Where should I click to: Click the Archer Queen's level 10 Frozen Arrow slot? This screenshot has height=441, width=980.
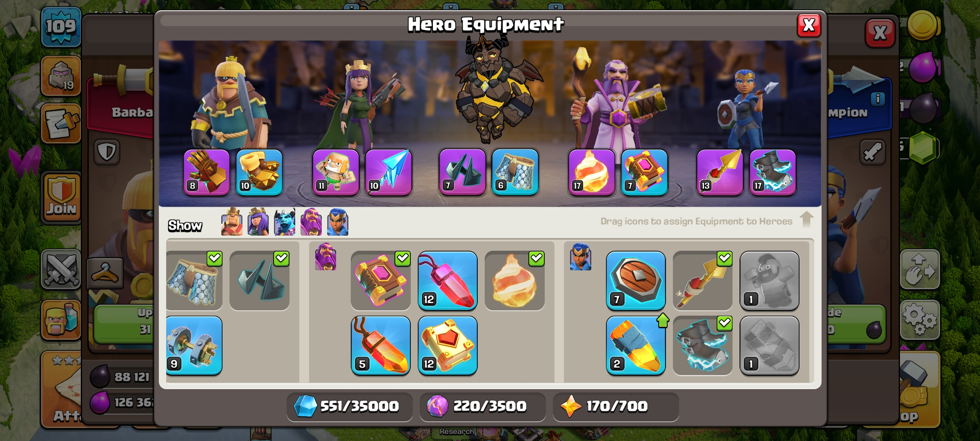click(388, 172)
